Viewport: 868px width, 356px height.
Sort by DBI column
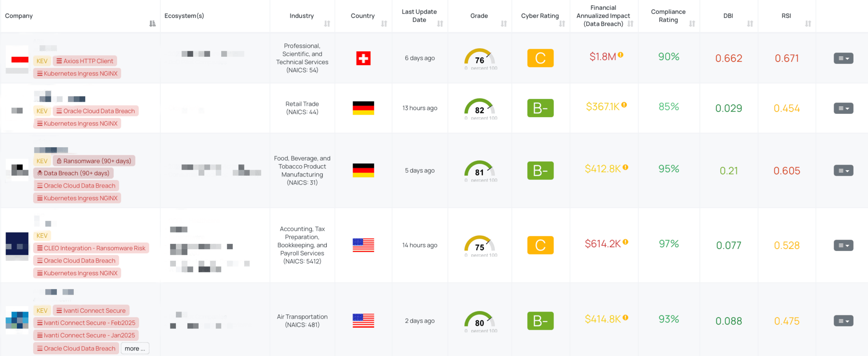[x=750, y=24]
